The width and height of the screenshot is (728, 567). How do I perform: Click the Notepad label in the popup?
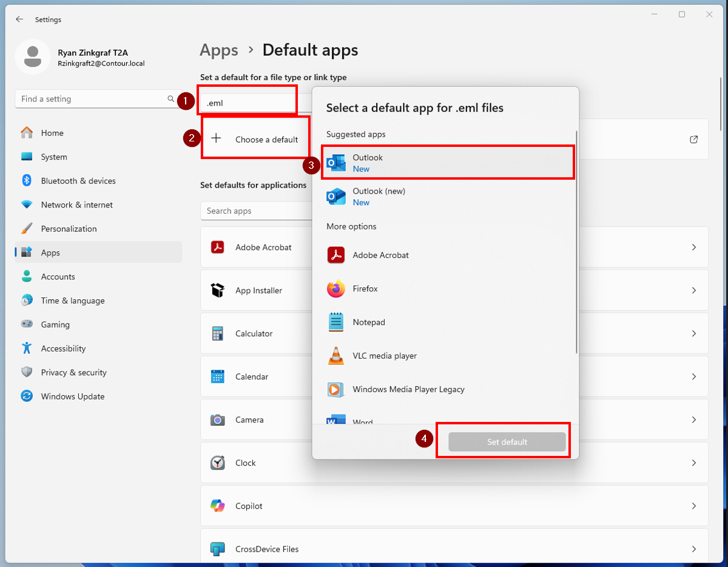(x=369, y=322)
